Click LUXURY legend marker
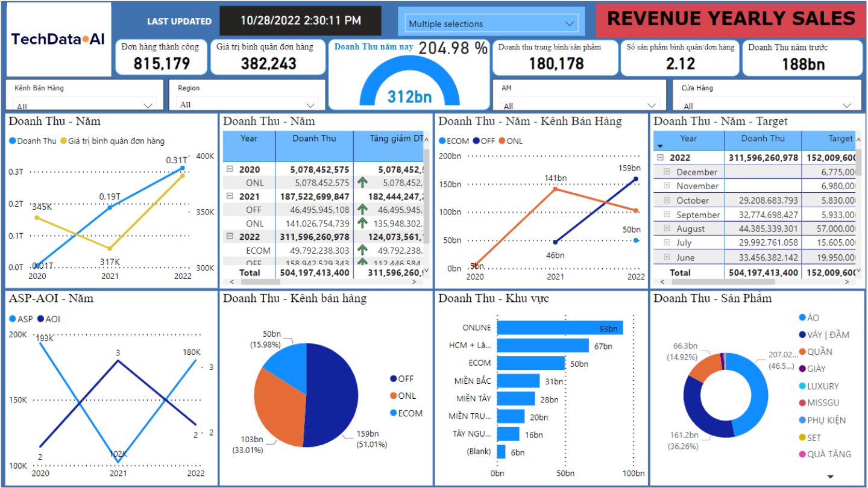The width and height of the screenshot is (868, 488). coord(802,386)
